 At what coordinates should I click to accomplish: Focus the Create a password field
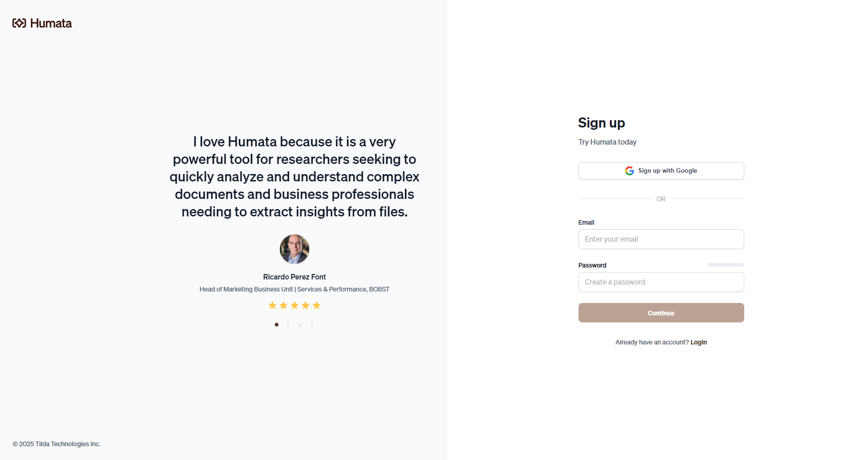(661, 282)
